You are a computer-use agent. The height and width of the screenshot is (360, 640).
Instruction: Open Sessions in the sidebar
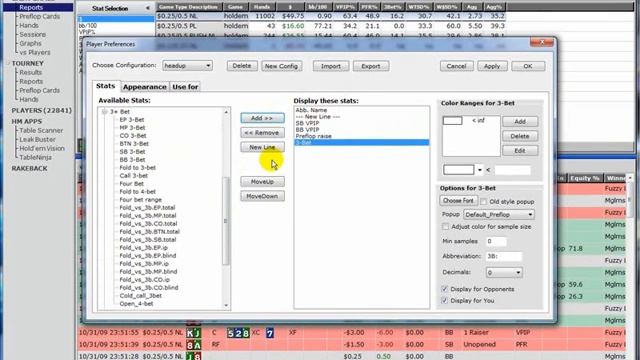point(32,34)
